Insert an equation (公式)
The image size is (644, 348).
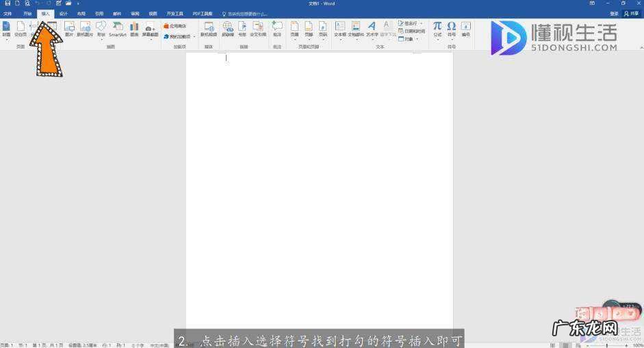[437, 30]
